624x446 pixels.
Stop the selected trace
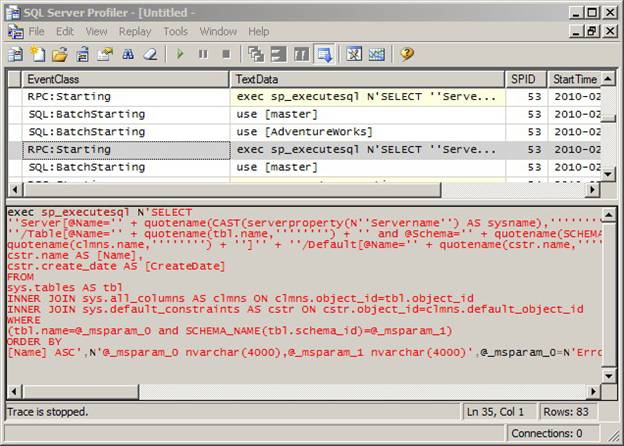click(x=226, y=54)
